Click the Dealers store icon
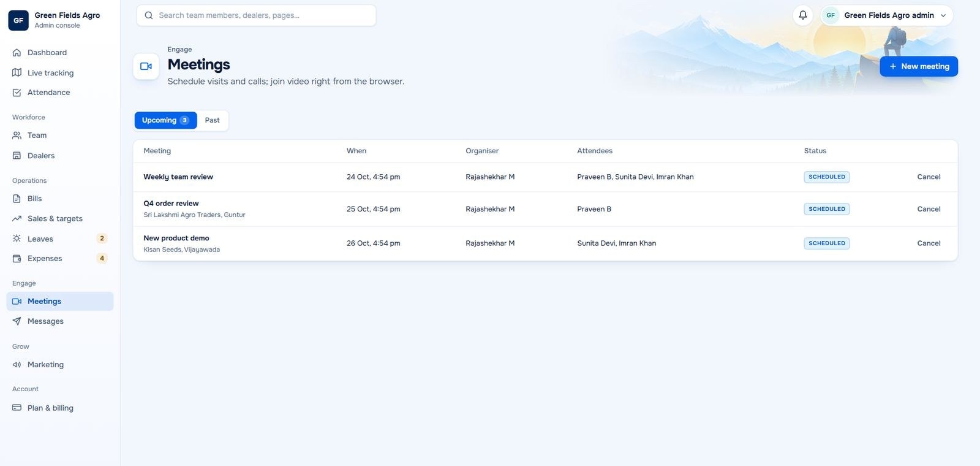This screenshot has height=466, width=980. [17, 156]
